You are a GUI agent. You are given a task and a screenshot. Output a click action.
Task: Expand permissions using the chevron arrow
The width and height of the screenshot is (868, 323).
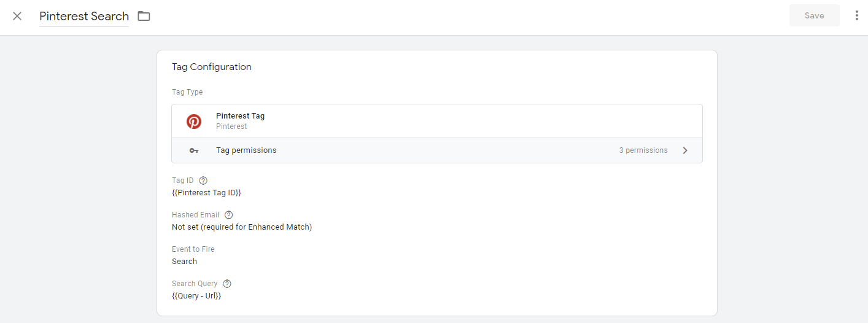[685, 150]
